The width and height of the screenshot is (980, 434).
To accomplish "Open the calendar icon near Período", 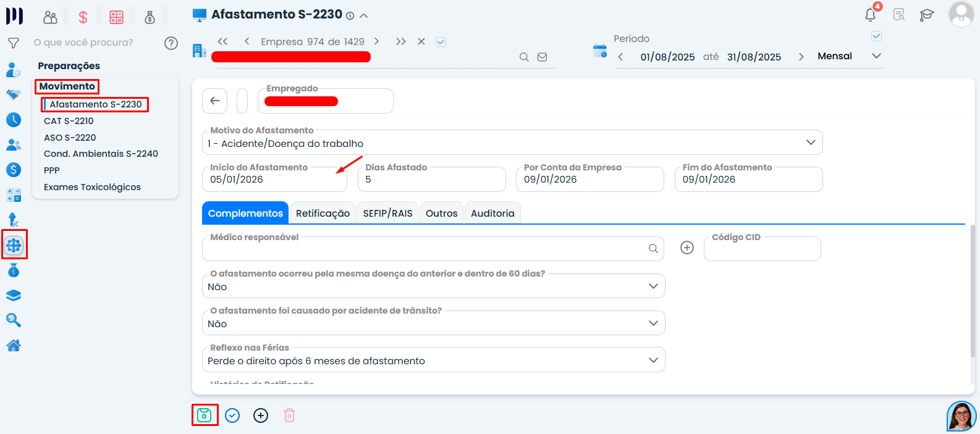I will (600, 51).
